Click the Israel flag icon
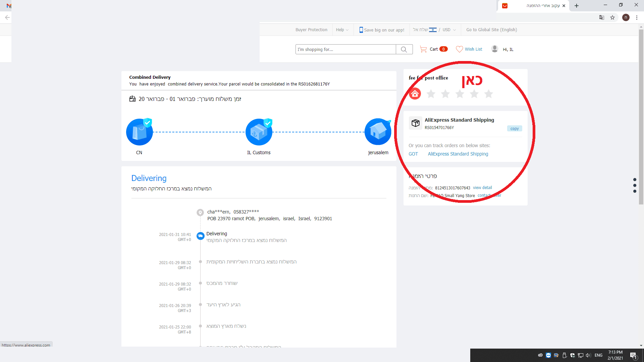The width and height of the screenshot is (644, 362). click(x=433, y=29)
